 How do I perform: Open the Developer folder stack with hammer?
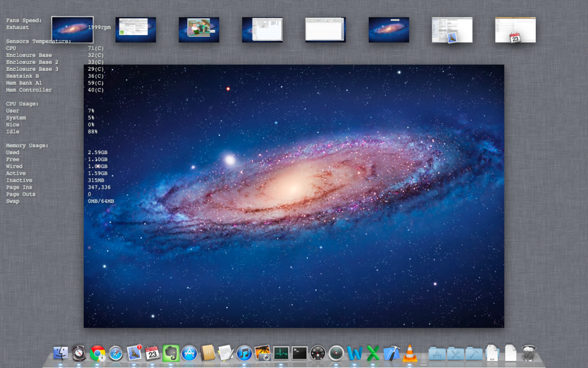pyautogui.click(x=474, y=354)
